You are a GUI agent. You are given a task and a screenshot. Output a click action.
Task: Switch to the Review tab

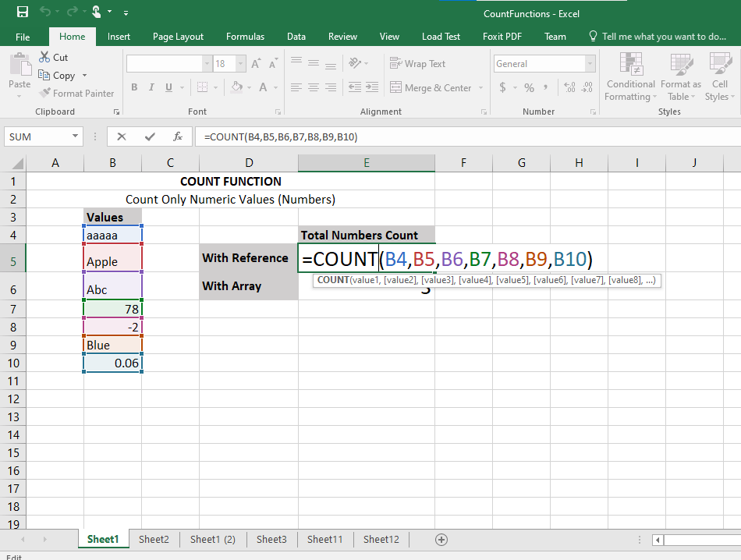tap(342, 37)
